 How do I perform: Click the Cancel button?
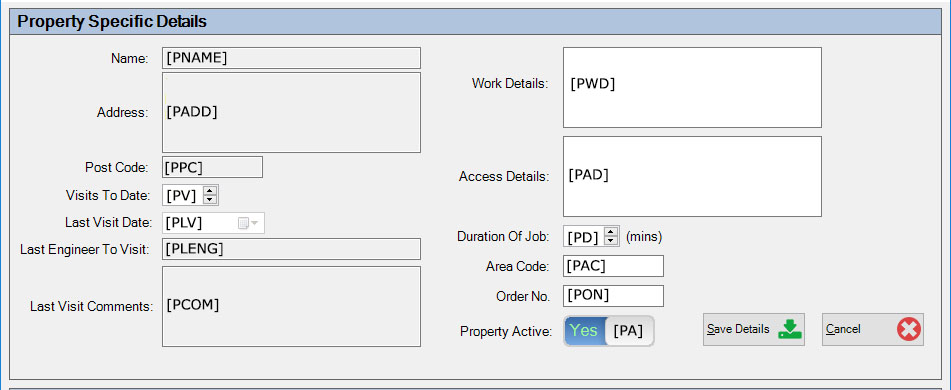pos(873,329)
